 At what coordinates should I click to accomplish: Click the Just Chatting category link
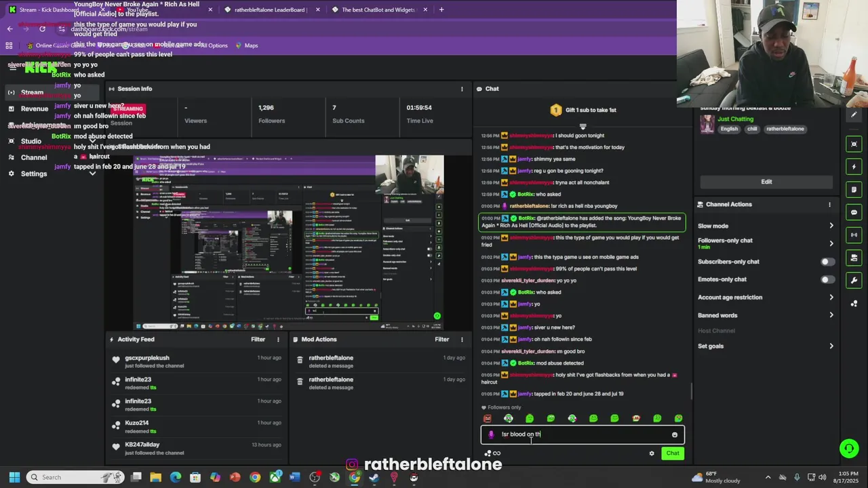(736, 119)
